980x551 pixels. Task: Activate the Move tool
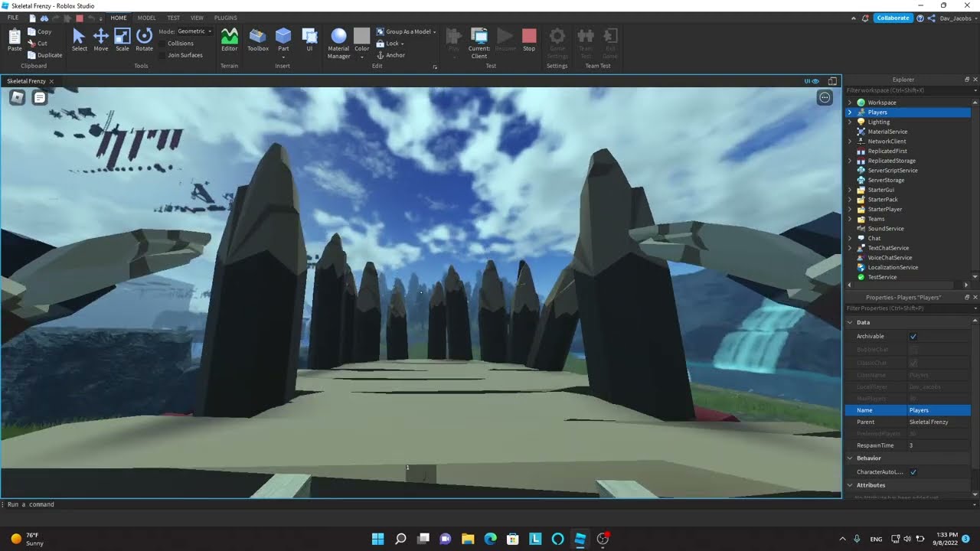coord(100,40)
